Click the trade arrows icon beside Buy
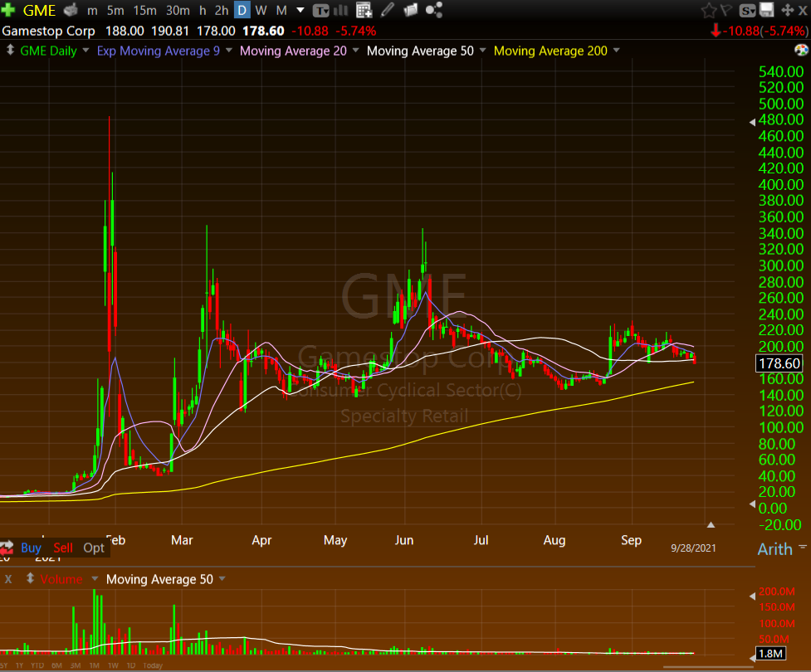Image resolution: width=811 pixels, height=672 pixels. [x=7, y=548]
